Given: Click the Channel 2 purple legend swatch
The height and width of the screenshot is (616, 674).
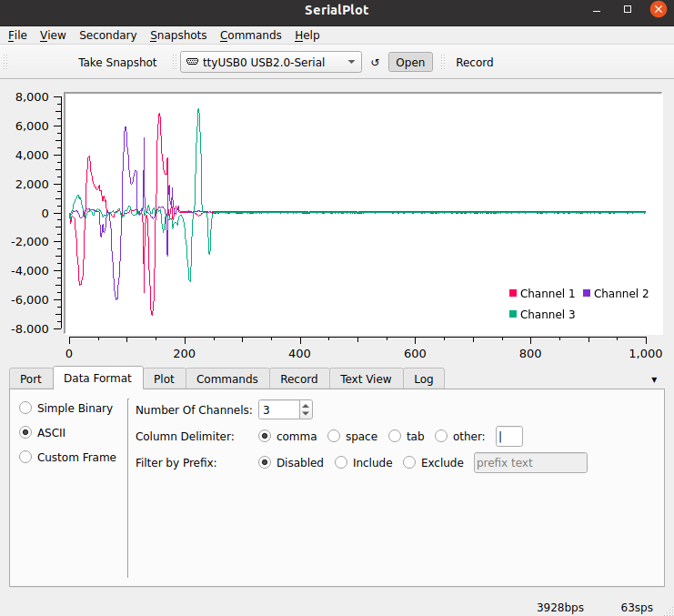Looking at the screenshot, I should coord(587,293).
